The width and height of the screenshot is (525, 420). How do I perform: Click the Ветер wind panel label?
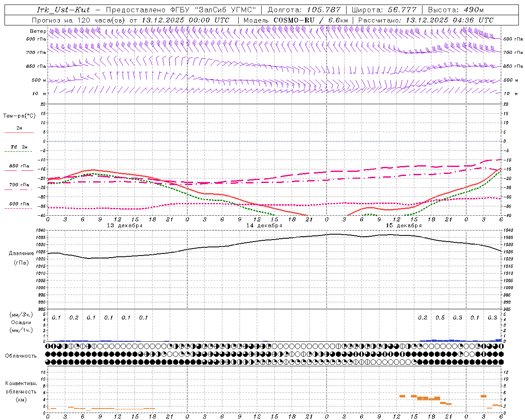coord(38,31)
